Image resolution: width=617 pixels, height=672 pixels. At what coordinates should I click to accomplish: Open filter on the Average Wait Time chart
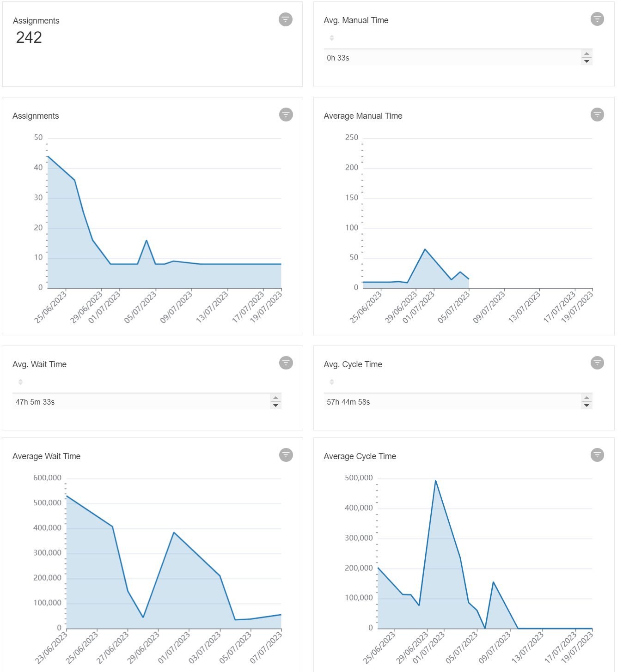pyautogui.click(x=286, y=455)
